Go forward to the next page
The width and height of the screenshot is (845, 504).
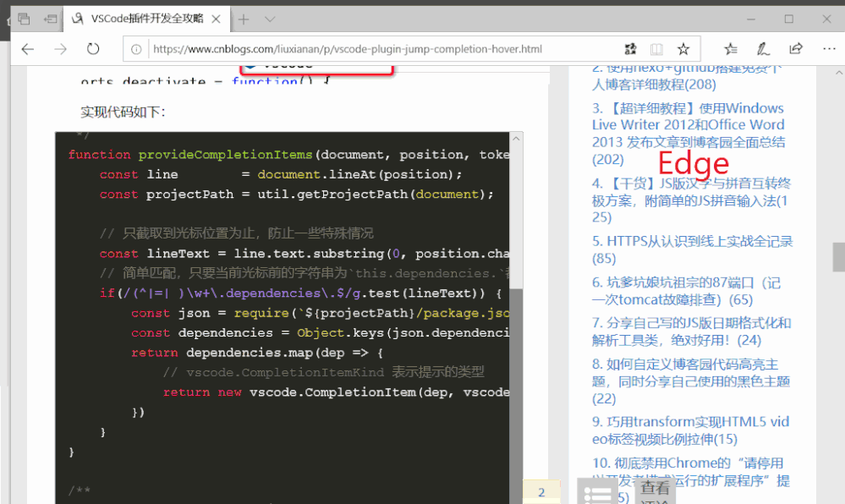(60, 49)
